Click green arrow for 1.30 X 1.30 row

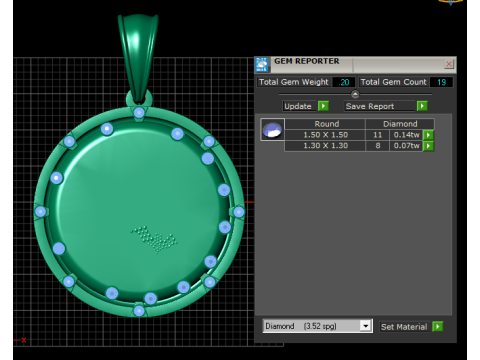point(428,146)
